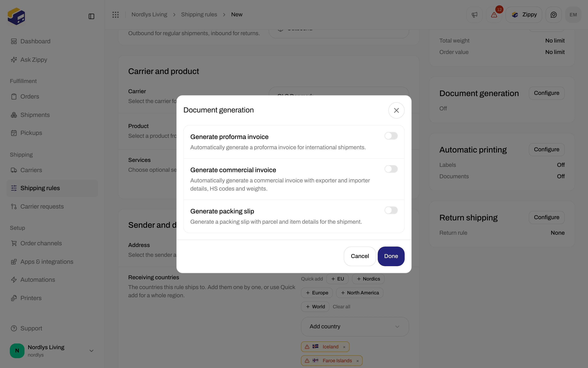The image size is (588, 368).
Task: Open the Add country dropdown
Action: pos(355,327)
